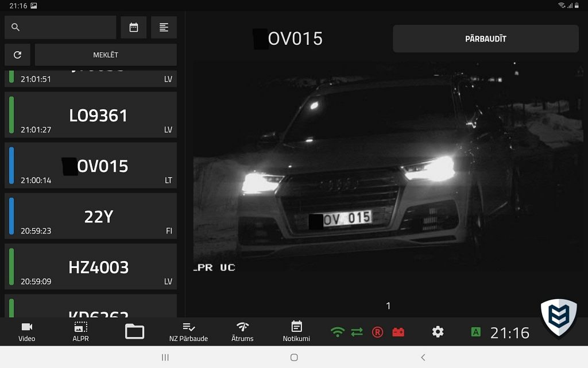The width and height of the screenshot is (588, 368).
Task: Click the PĀRBAUDĪT check button
Action: click(x=486, y=39)
